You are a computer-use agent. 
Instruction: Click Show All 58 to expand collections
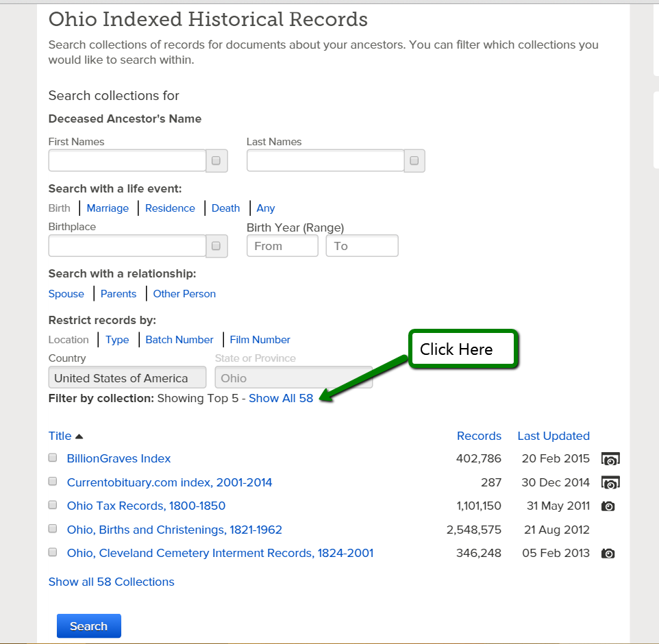(x=281, y=397)
